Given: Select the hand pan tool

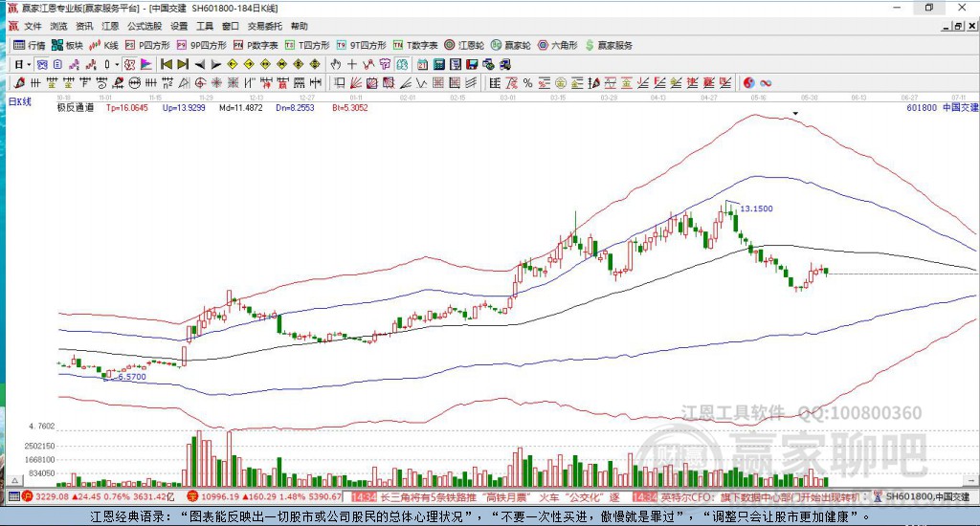Looking at the screenshot, I should click(x=336, y=64).
